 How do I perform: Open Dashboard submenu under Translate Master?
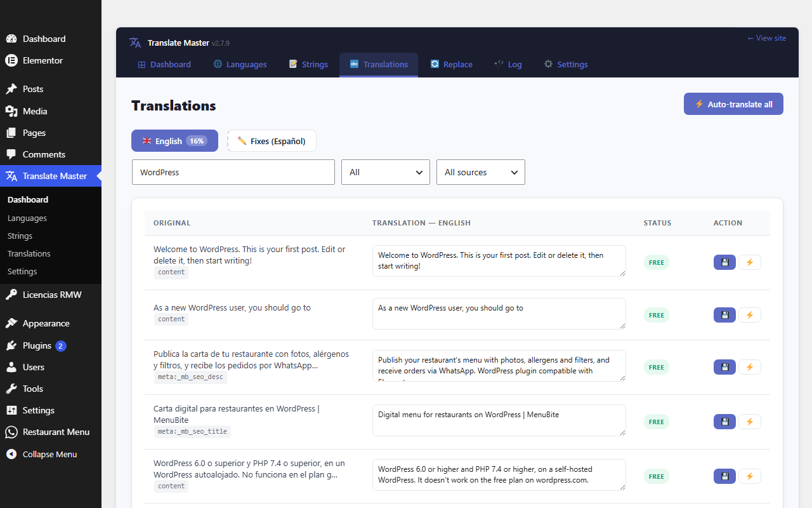click(x=28, y=199)
